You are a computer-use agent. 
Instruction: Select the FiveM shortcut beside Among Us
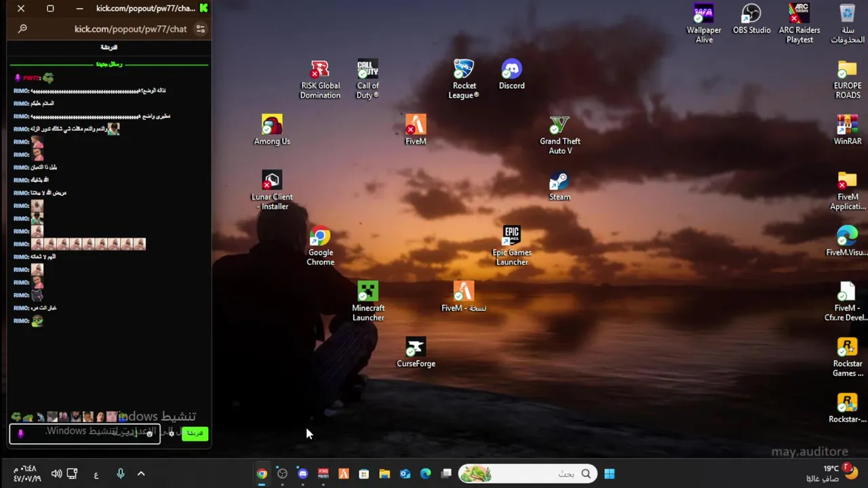point(416,130)
